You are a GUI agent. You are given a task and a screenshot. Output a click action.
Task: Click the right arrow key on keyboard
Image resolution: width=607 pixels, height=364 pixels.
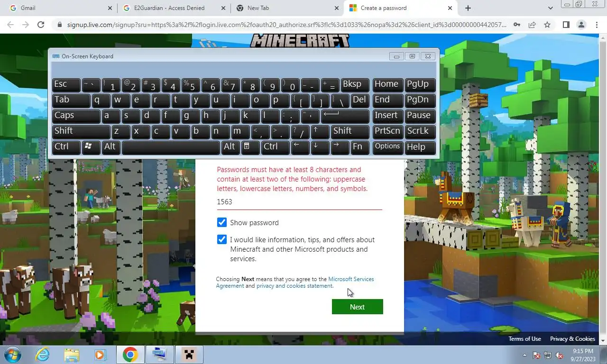coord(340,147)
